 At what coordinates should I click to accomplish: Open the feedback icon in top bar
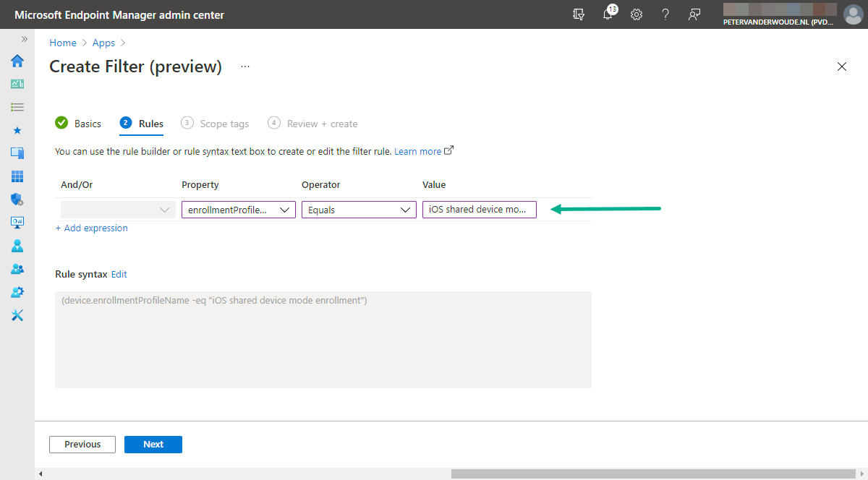click(694, 14)
